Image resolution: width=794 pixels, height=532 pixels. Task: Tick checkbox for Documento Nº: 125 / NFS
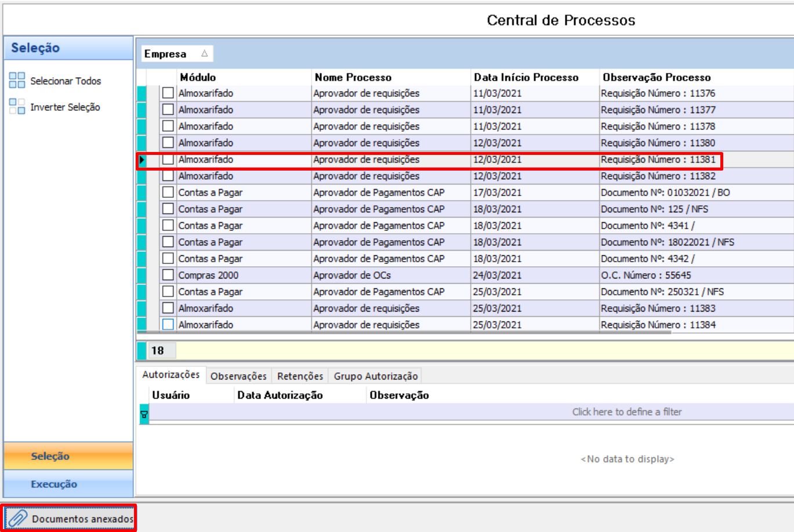(168, 209)
